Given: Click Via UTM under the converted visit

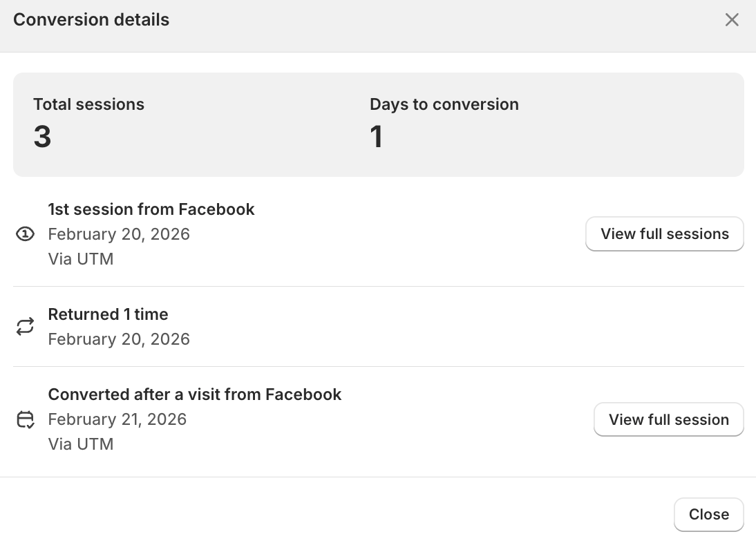Looking at the screenshot, I should point(81,444).
